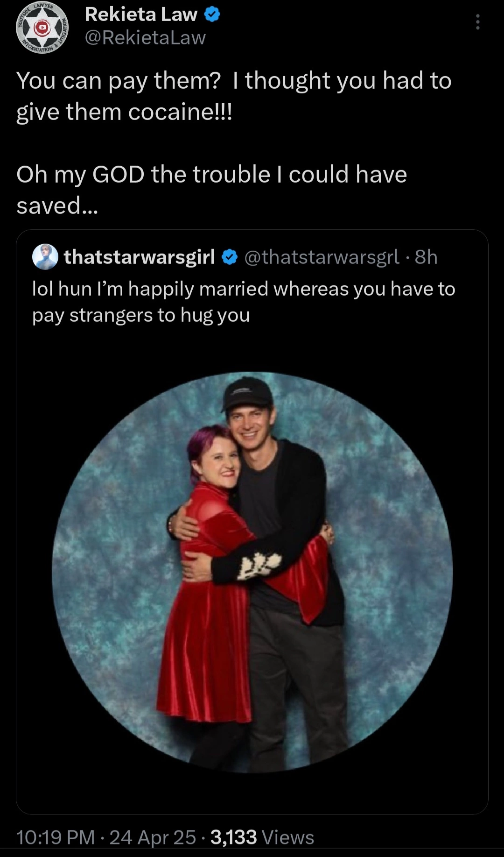Select the main tweet text about cocaine
The image size is (504, 857).
[234, 96]
